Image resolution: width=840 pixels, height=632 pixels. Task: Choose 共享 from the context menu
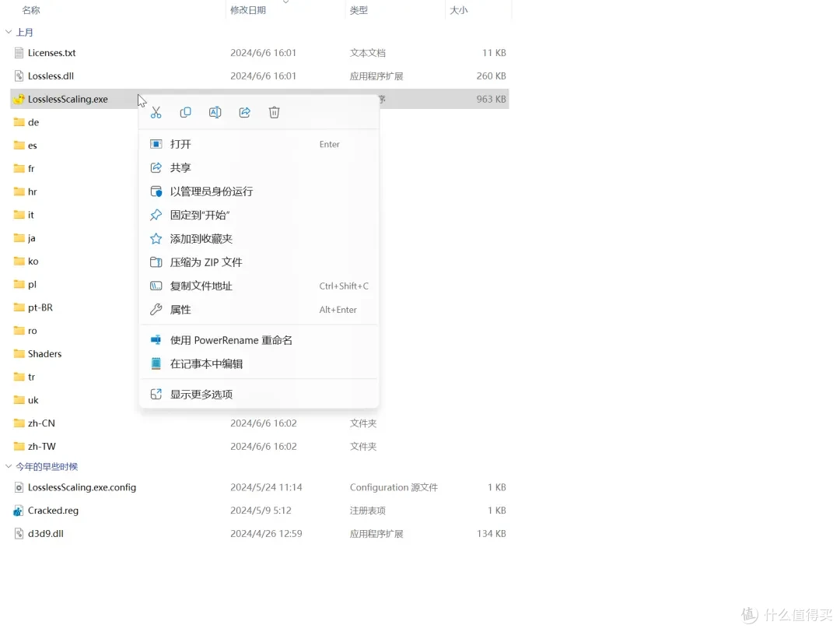click(259, 168)
